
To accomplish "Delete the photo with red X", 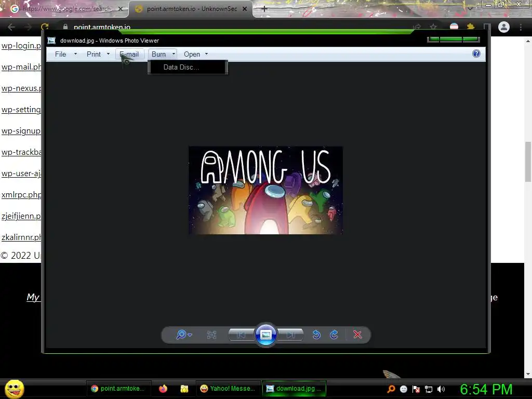I will 357,335.
